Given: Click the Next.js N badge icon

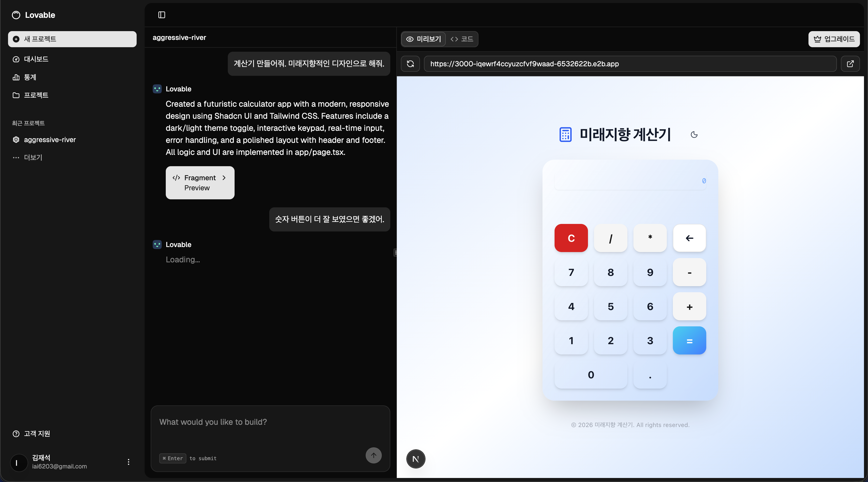Looking at the screenshot, I should click(x=415, y=459).
